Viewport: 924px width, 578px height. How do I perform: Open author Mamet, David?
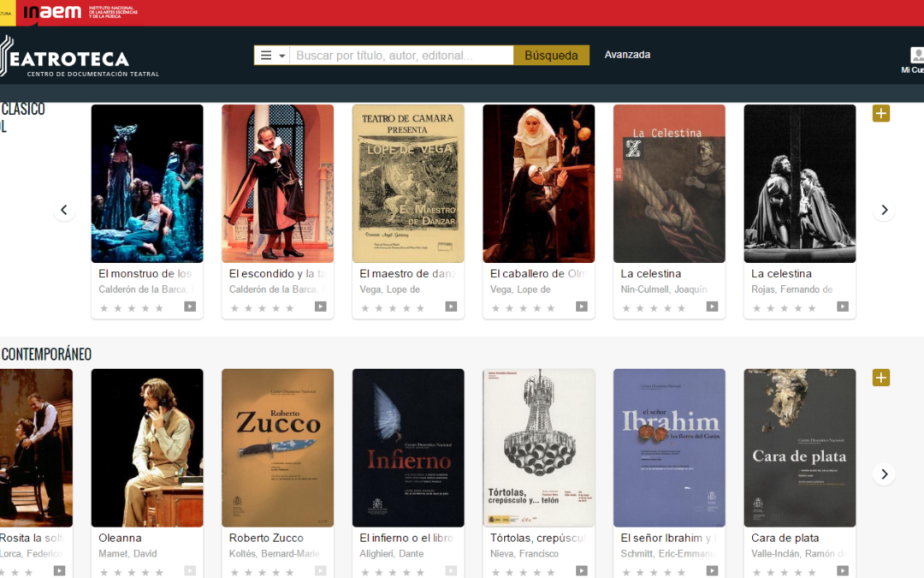coord(127,554)
